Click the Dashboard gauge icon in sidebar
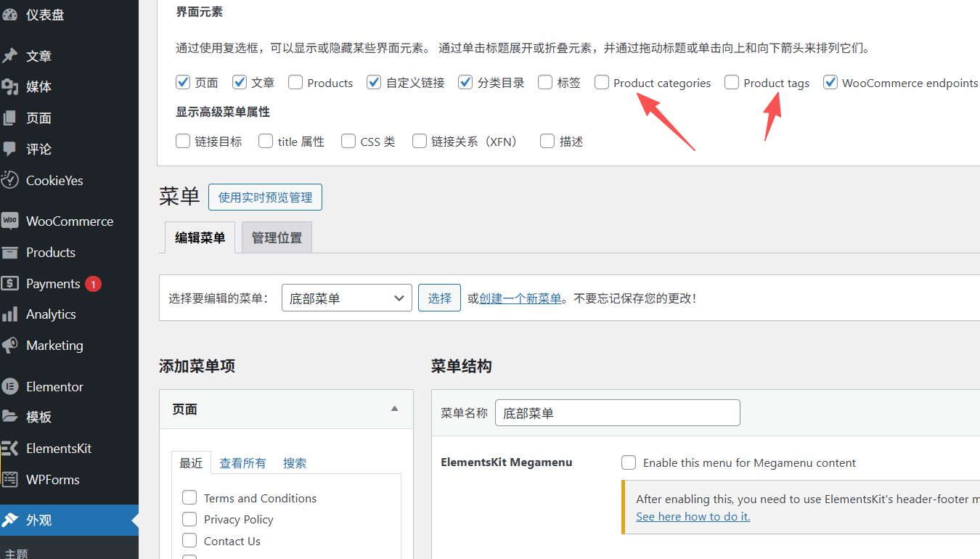Viewport: 980px width, 559px height. point(10,15)
